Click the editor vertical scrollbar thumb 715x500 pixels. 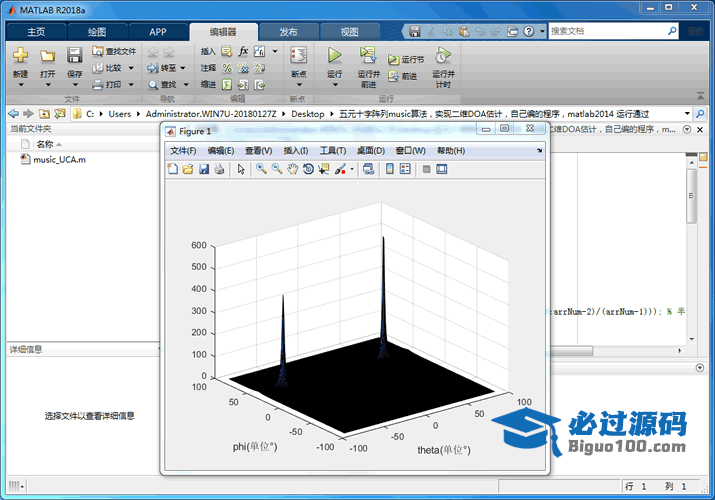point(691,196)
